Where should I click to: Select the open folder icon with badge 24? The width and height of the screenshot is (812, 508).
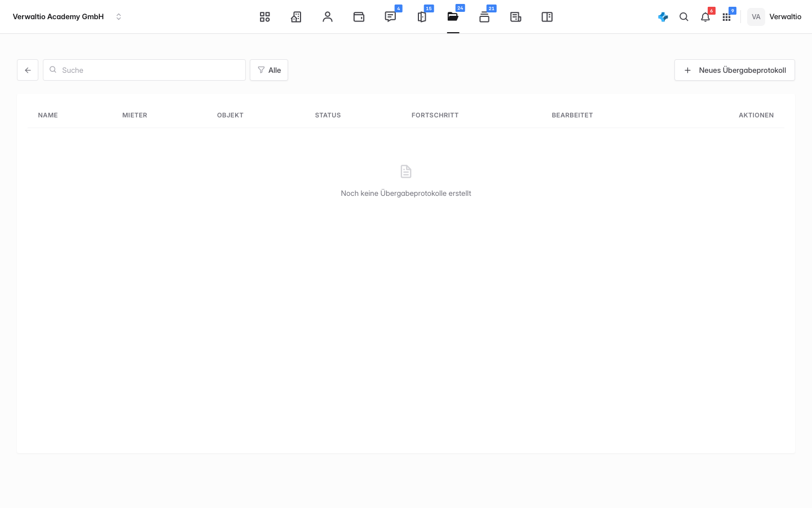click(453, 17)
